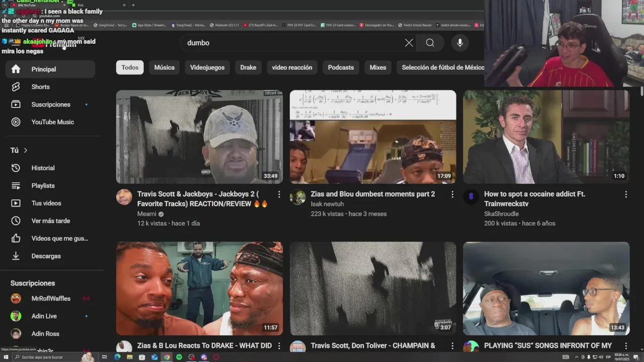
Task: Go to Isak newtuh channel name link
Action: pyautogui.click(x=328, y=204)
